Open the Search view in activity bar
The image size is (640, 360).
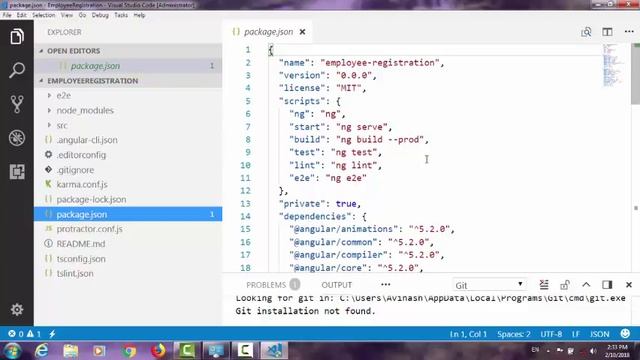tap(17, 70)
